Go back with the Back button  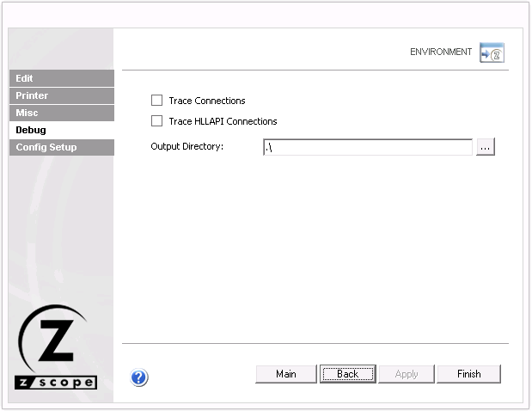point(348,374)
